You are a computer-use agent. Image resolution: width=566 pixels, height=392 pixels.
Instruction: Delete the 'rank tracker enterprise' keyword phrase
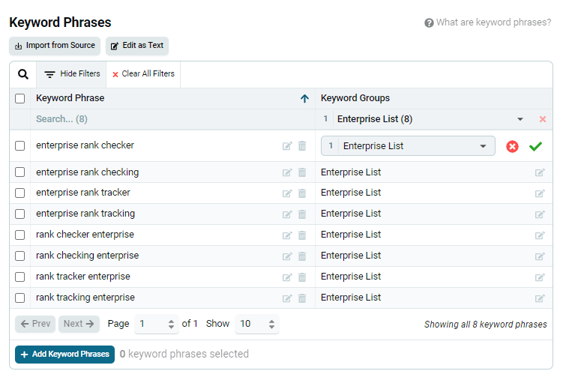302,277
